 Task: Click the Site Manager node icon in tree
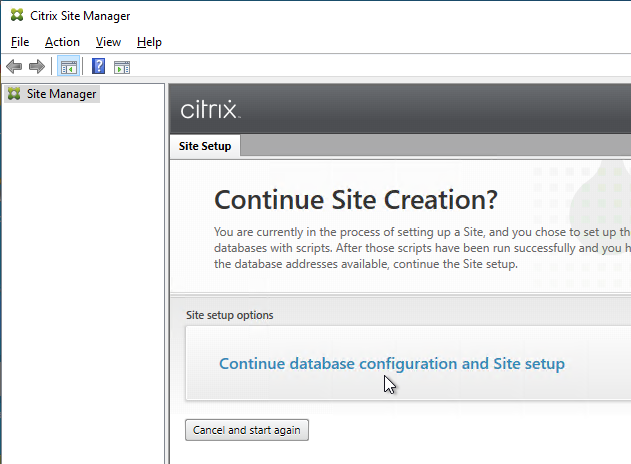(14, 94)
